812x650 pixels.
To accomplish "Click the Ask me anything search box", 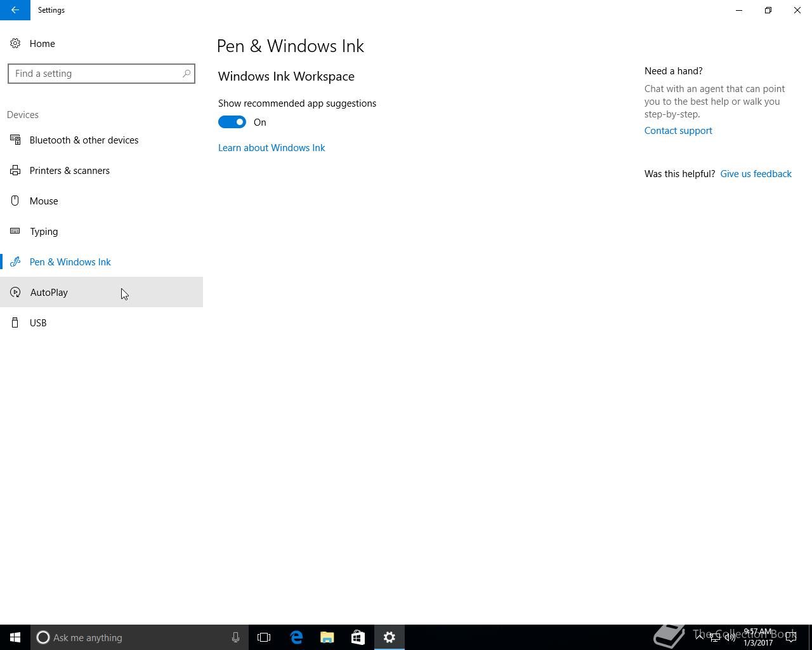I will [140, 637].
